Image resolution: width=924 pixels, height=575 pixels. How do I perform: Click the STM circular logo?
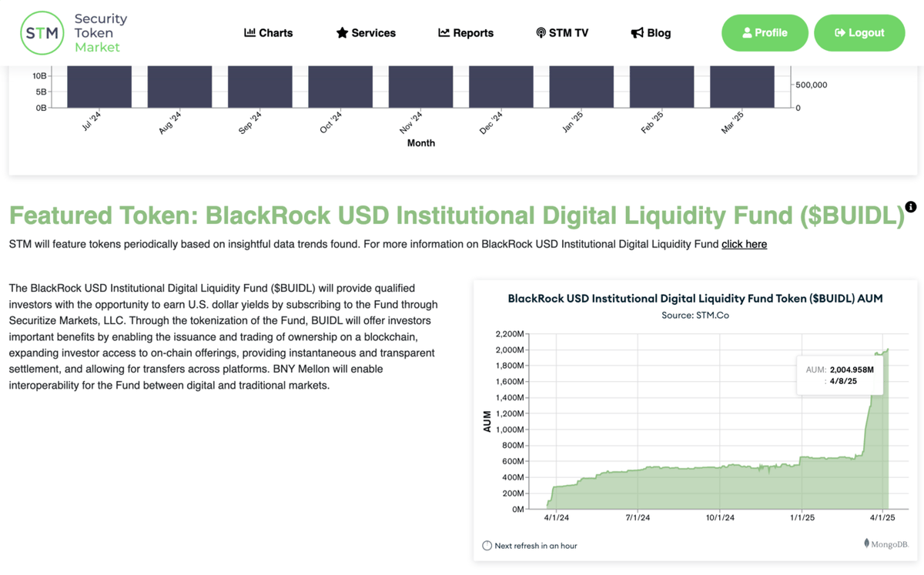[42, 32]
